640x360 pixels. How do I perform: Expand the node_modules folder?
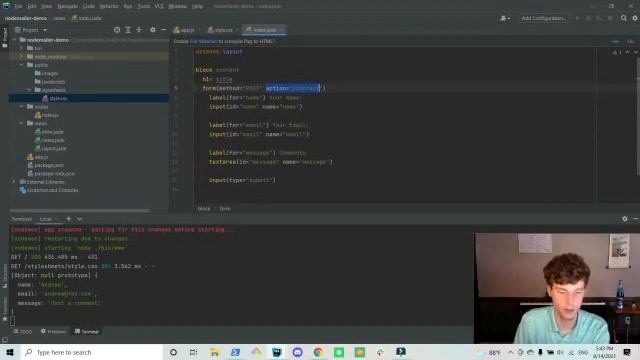[x=22, y=56]
